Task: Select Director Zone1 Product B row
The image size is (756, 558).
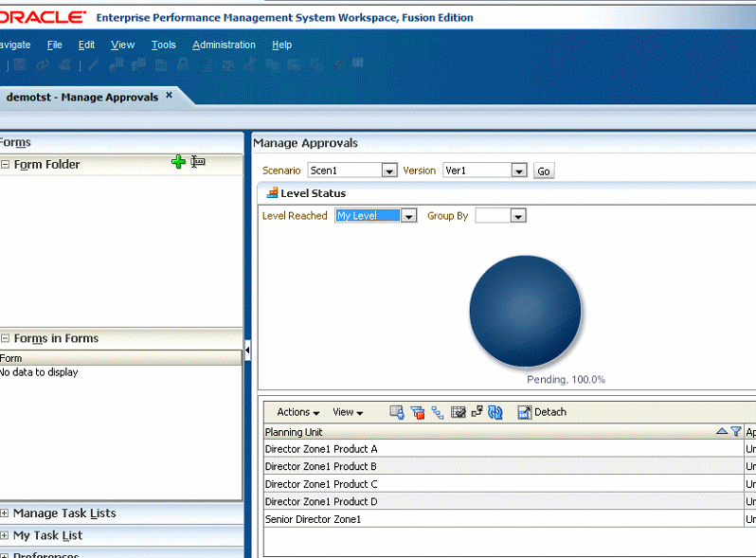Action: pos(504,466)
